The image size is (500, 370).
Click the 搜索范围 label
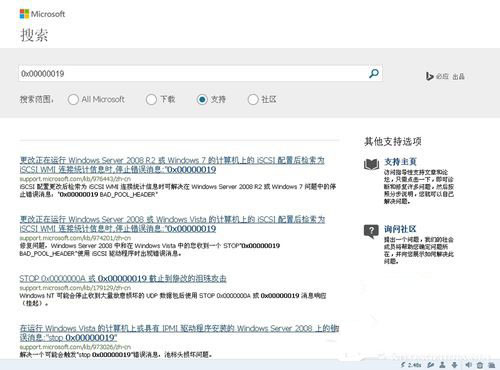pos(36,99)
